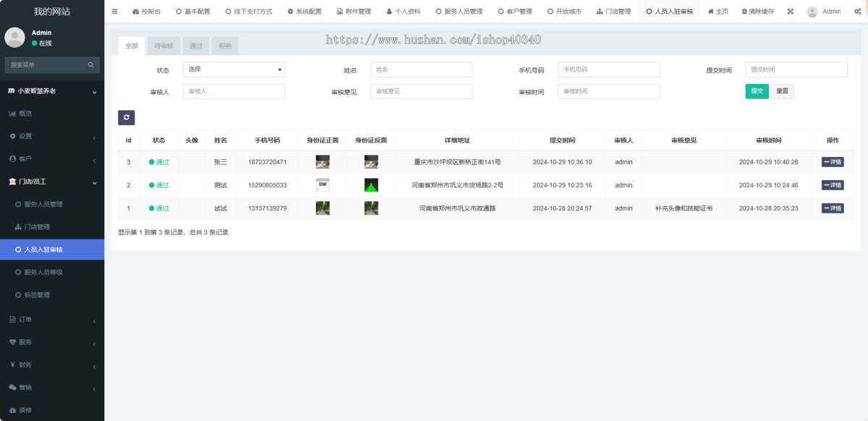Open 详情 for 测试 row
This screenshot has width=868, height=421.
click(x=833, y=185)
